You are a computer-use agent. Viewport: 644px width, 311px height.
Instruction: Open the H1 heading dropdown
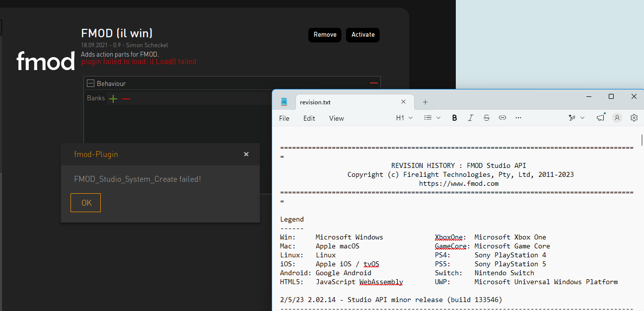(404, 118)
